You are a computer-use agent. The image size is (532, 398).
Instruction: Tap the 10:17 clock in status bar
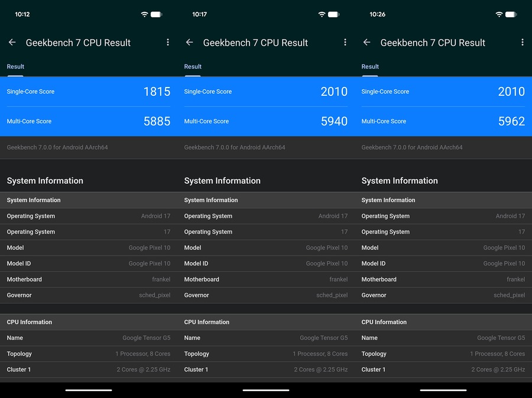tap(200, 14)
